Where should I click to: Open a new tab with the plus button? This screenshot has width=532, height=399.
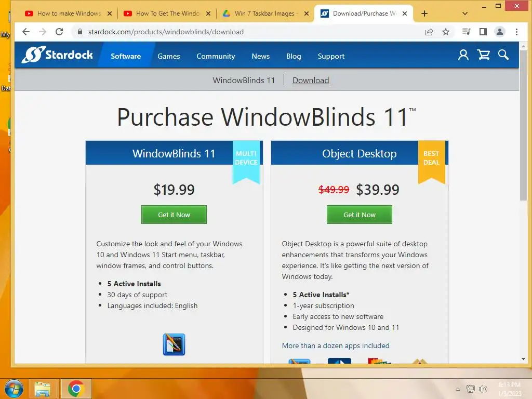coord(424,14)
